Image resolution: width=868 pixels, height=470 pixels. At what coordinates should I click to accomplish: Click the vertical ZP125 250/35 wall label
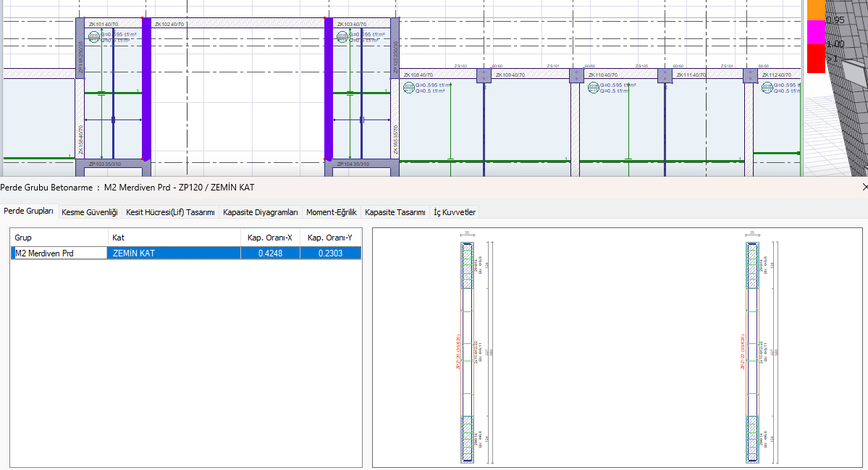[x=395, y=57]
